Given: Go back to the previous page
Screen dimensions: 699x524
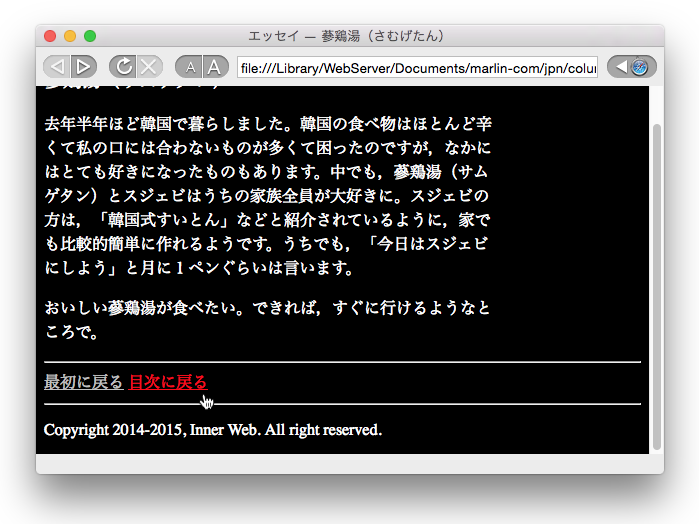Looking at the screenshot, I should coord(57,67).
